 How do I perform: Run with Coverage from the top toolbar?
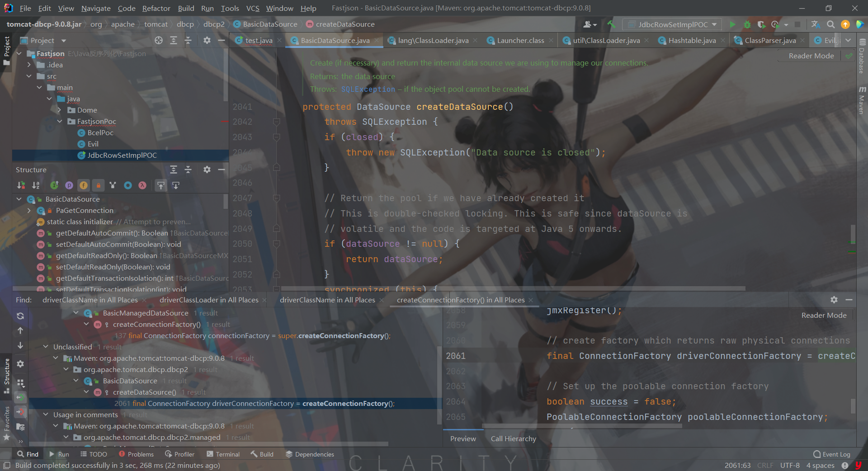tap(761, 24)
